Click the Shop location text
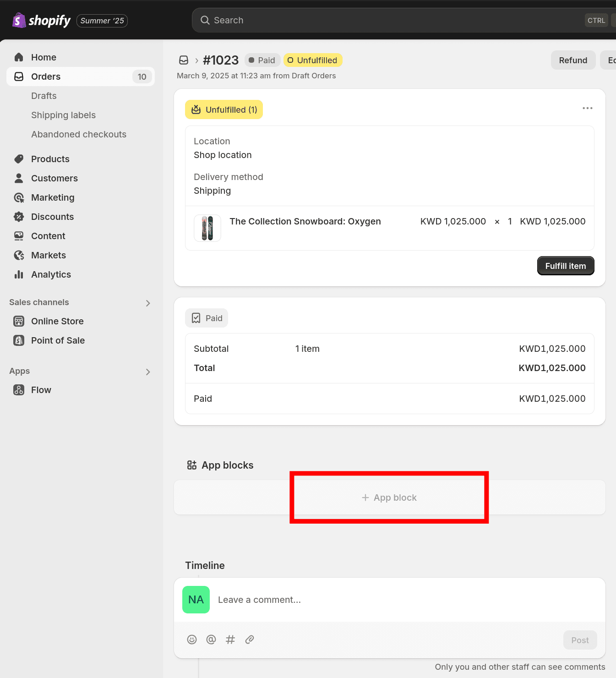Screen dimensions: 616x678 [x=223, y=155]
